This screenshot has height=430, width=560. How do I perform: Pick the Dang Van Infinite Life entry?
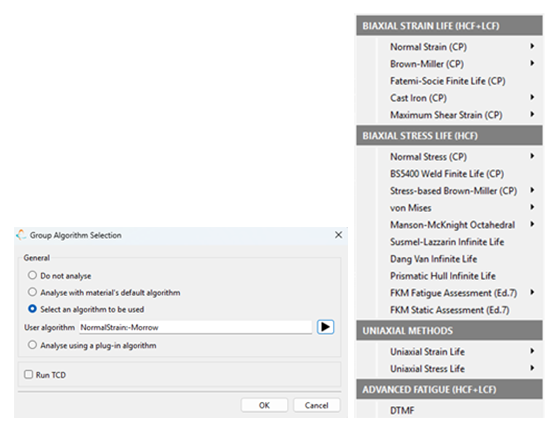434,259
